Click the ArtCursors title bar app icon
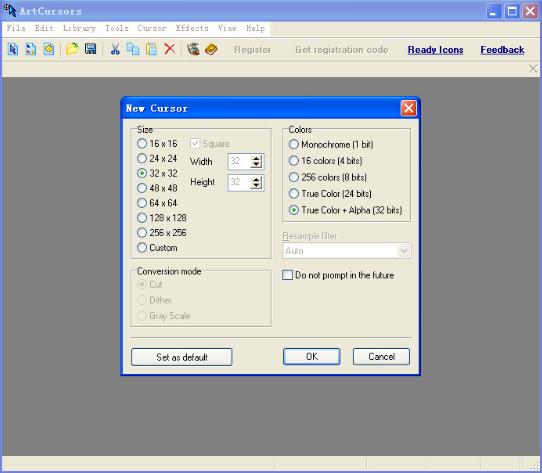Viewport: 542px width, 473px height. pos(10,10)
